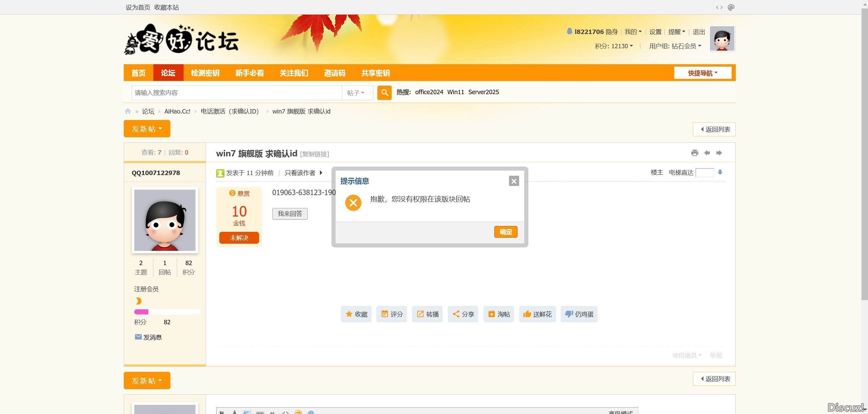Image resolution: width=868 pixels, height=414 pixels.
Task: Copy thread link via 复制链接
Action: [x=314, y=154]
